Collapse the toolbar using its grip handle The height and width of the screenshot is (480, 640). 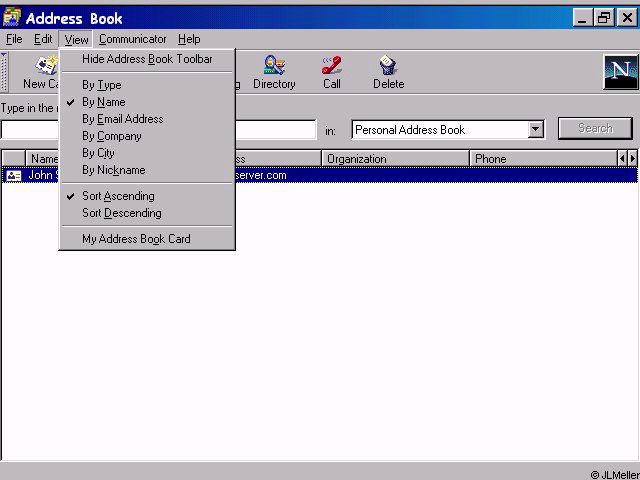point(4,72)
